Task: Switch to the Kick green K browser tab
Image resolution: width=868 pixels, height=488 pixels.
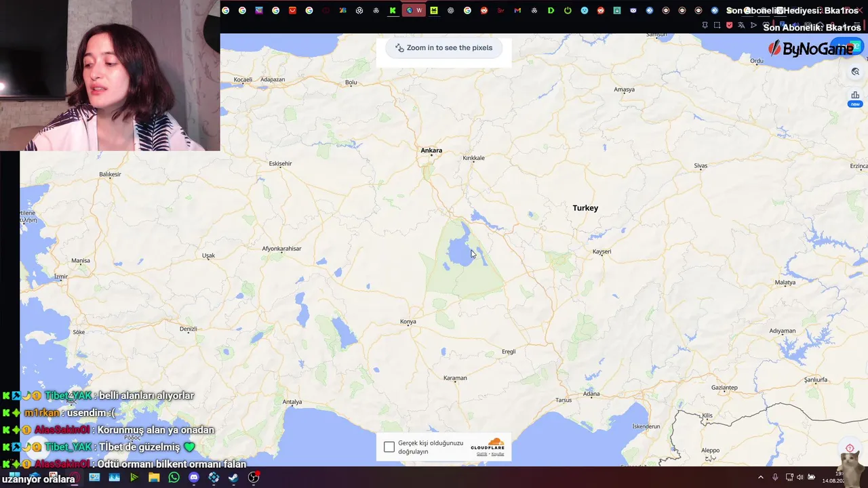Action: [393, 10]
